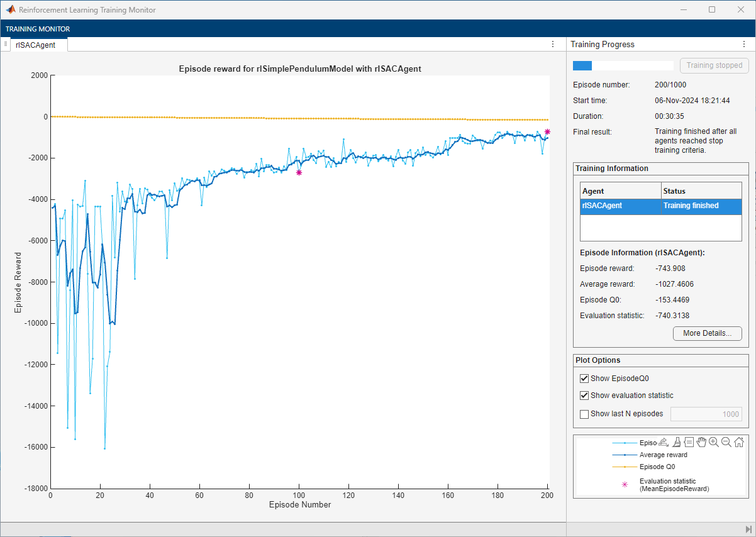Select the Zoom In magnifier icon

[714, 442]
